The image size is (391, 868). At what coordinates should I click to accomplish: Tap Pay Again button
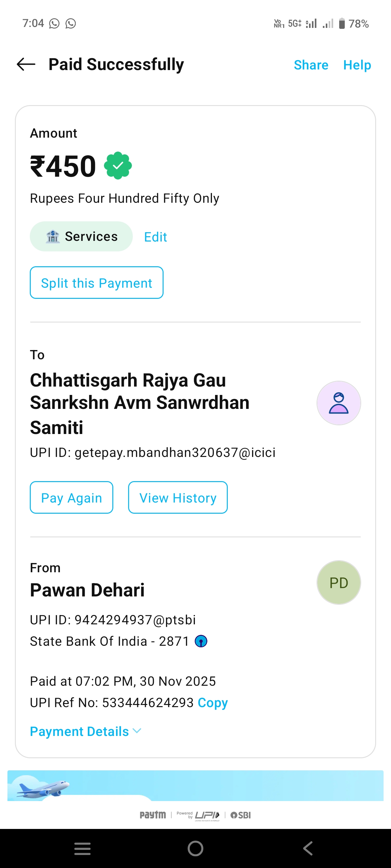(71, 498)
